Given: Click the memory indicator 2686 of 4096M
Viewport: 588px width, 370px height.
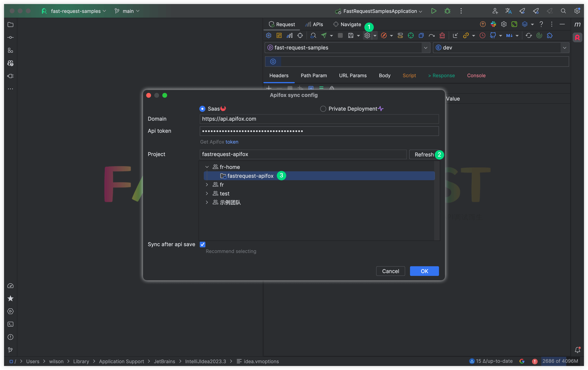Looking at the screenshot, I should [560, 361].
